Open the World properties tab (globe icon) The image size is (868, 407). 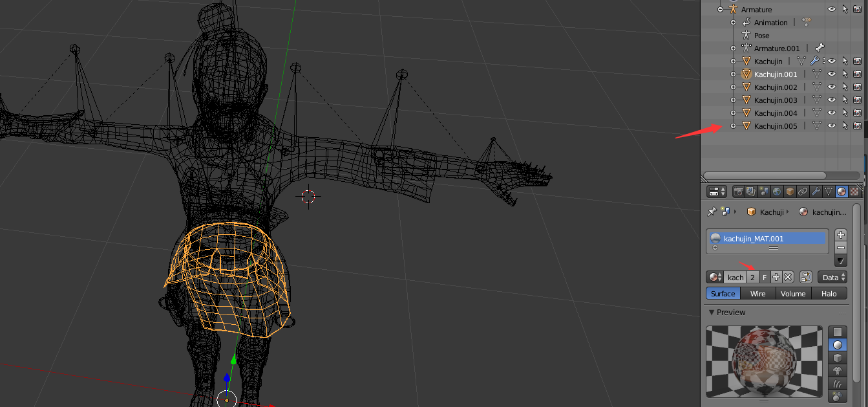point(777,192)
